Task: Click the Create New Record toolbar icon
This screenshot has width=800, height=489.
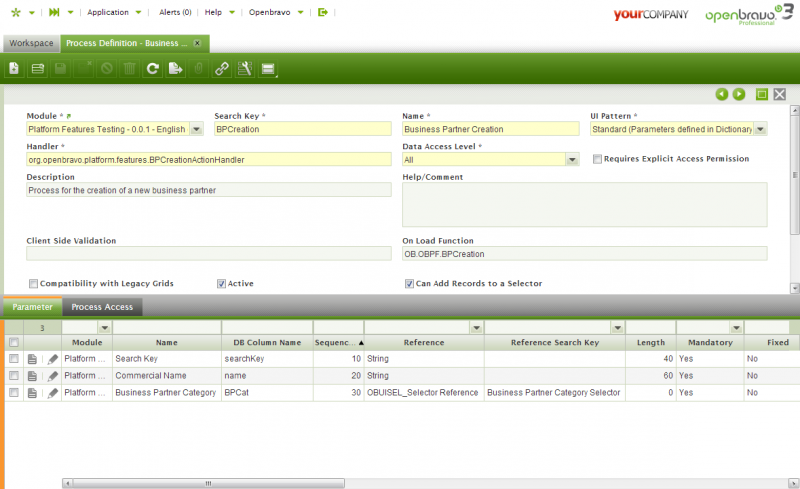Action: (x=14, y=69)
